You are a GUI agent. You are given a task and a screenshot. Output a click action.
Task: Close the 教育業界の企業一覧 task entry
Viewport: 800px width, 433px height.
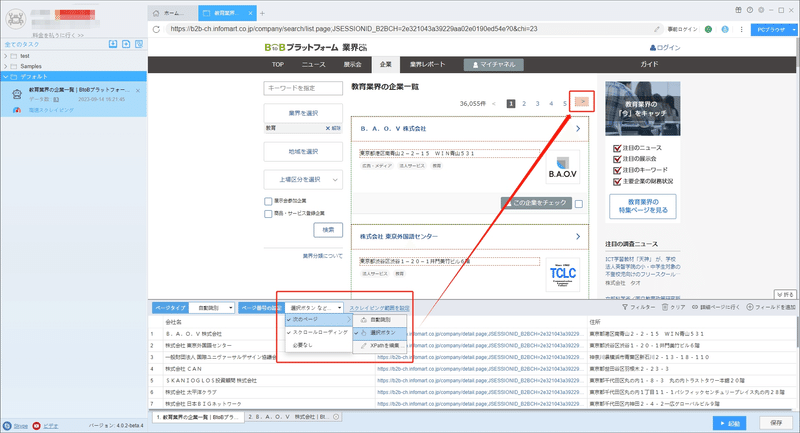pyautogui.click(x=138, y=90)
